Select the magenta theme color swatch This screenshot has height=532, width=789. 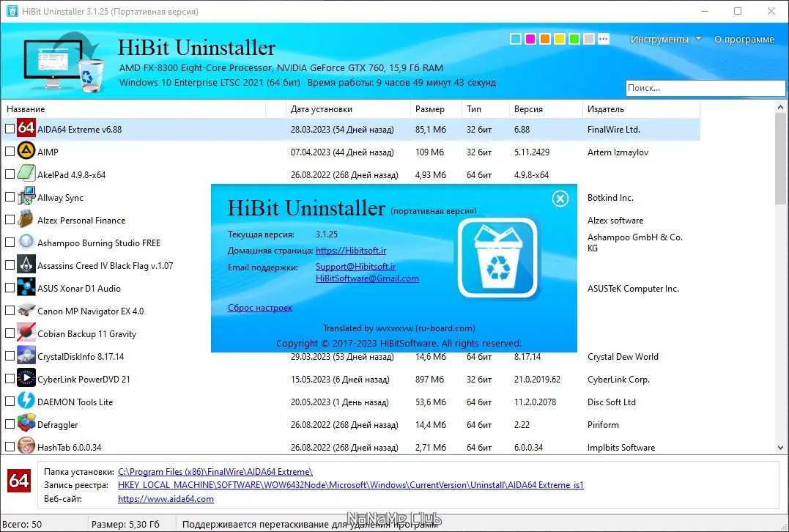(x=530, y=39)
